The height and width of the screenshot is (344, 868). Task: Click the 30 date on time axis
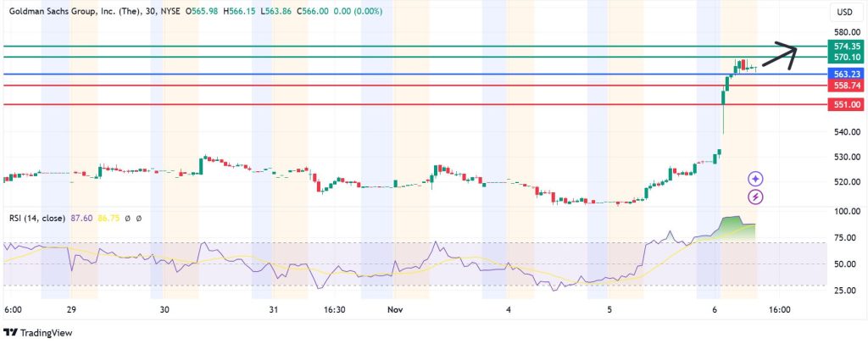point(164,310)
